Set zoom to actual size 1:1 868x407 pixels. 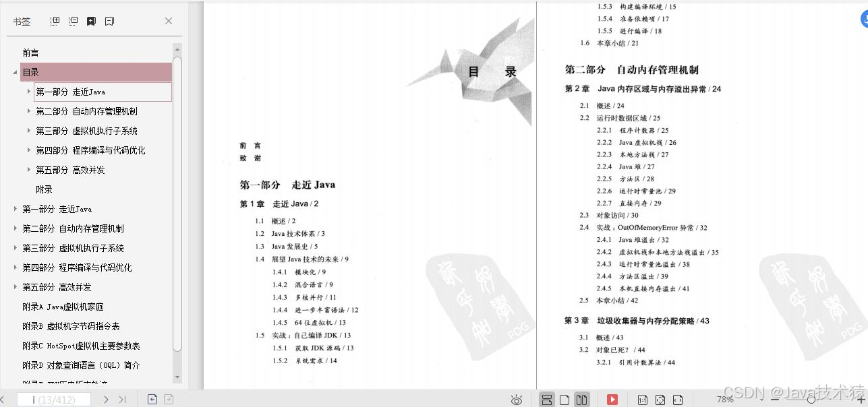pyautogui.click(x=643, y=399)
